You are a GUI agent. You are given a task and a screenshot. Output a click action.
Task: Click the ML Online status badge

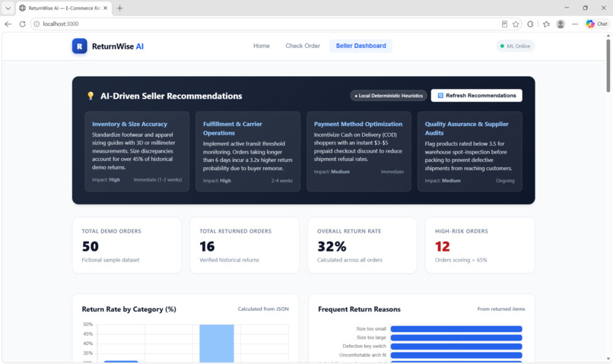click(515, 46)
